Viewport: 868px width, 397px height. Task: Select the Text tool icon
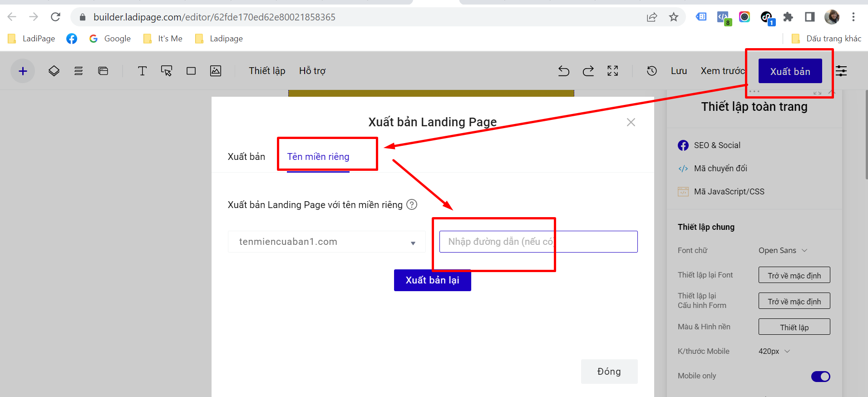coord(142,71)
